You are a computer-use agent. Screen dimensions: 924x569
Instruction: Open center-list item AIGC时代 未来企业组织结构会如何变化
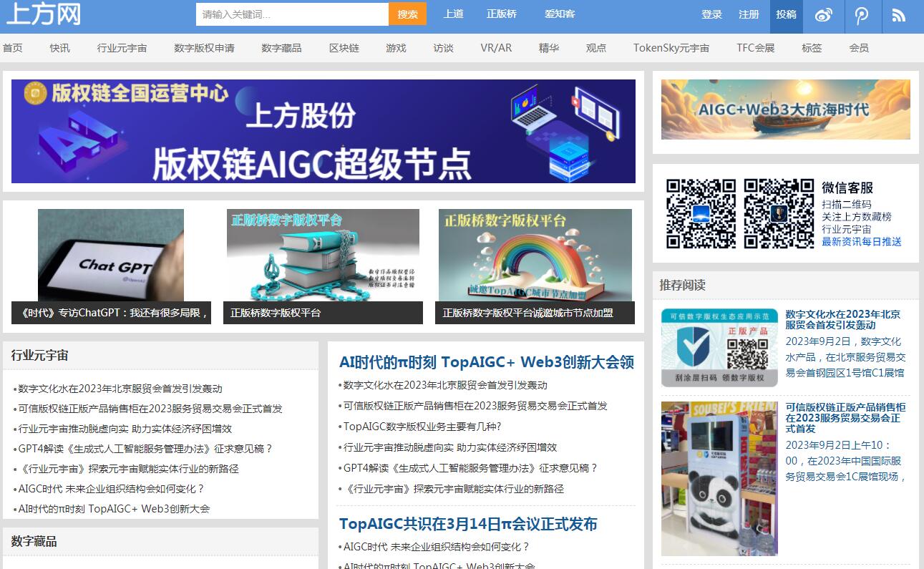437,547
